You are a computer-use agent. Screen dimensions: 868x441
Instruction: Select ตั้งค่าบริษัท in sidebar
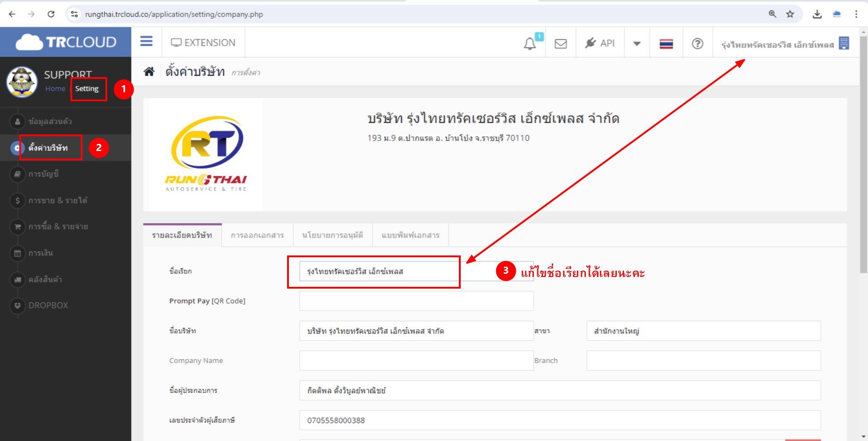48,147
